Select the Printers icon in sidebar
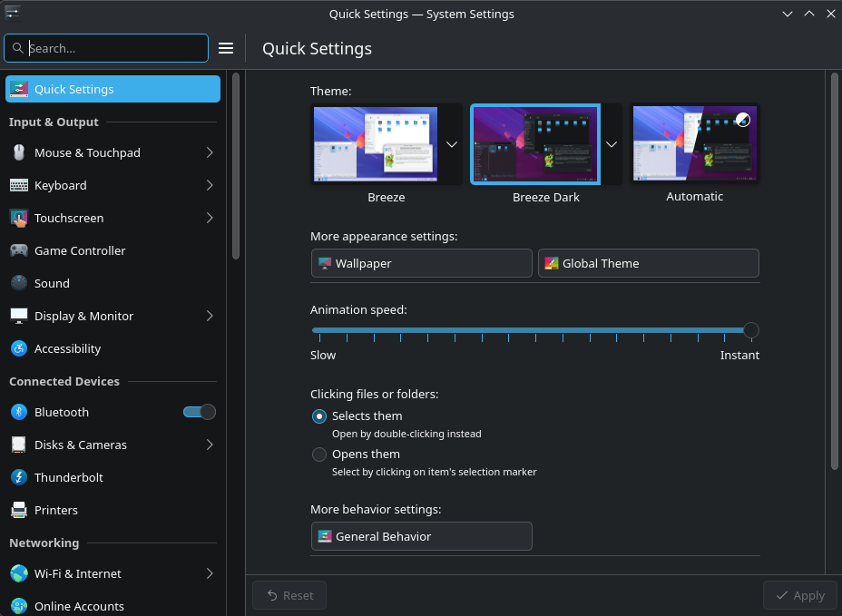 click(x=20, y=510)
